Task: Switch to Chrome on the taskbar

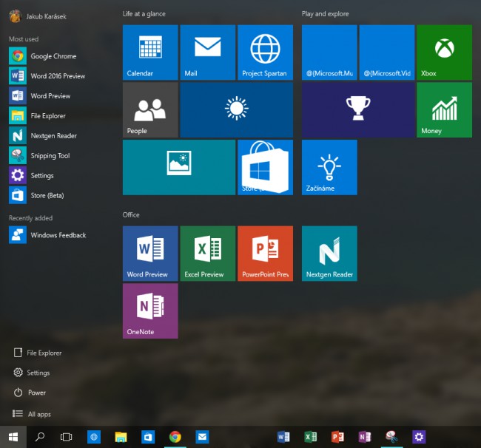Action: pos(175,437)
